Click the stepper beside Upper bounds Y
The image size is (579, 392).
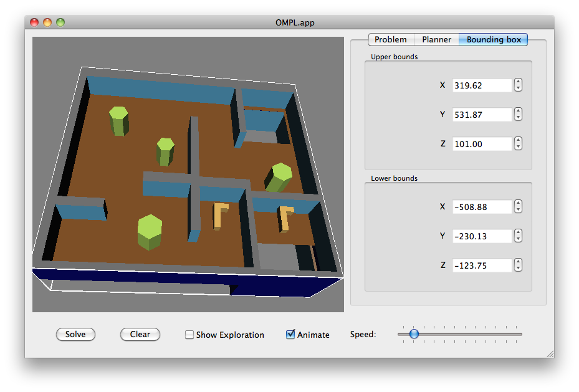[518, 114]
